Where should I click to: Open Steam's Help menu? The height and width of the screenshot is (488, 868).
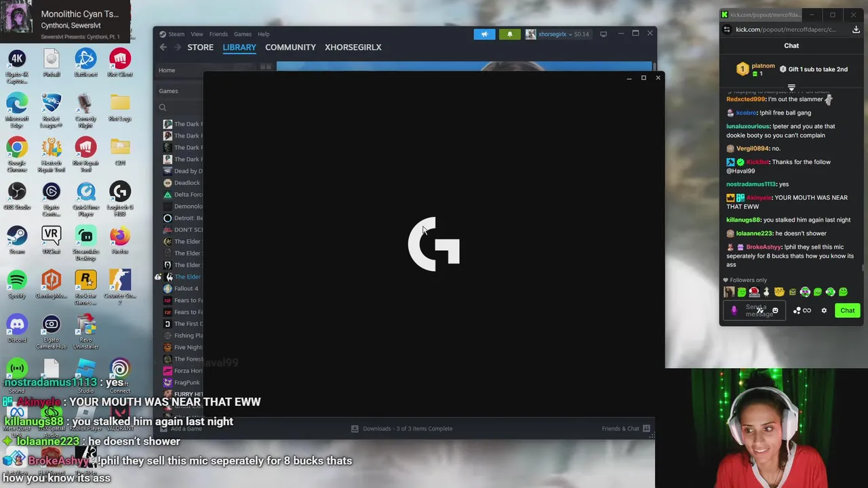coord(263,34)
